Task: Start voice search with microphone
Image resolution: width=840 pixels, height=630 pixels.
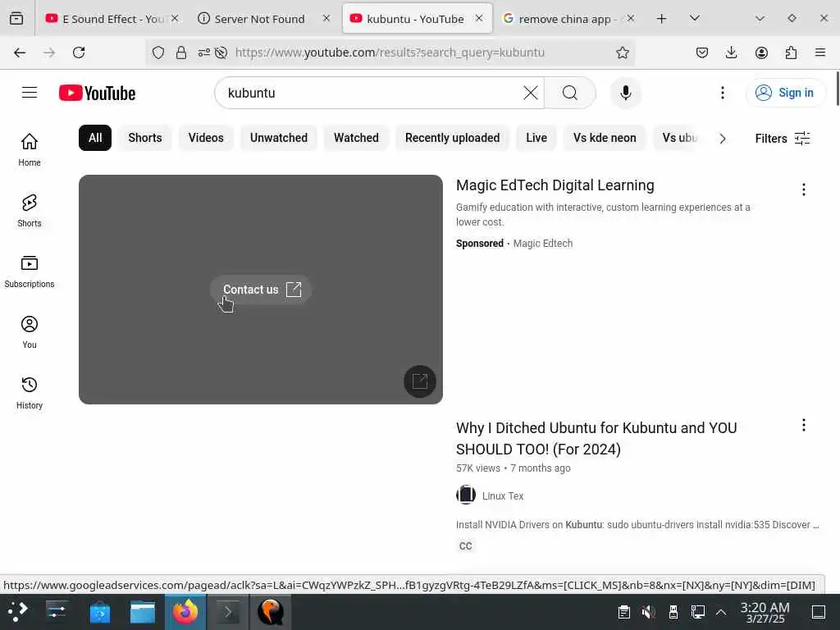Action: [x=625, y=93]
